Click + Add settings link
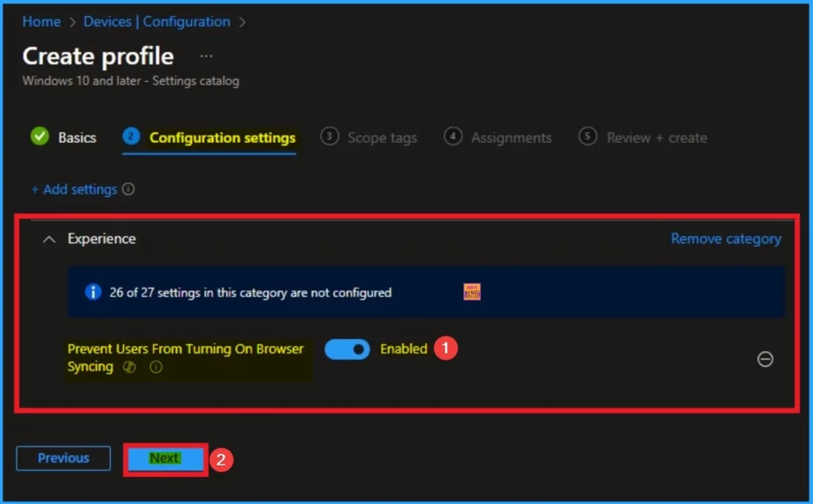813x504 pixels. 74,190
